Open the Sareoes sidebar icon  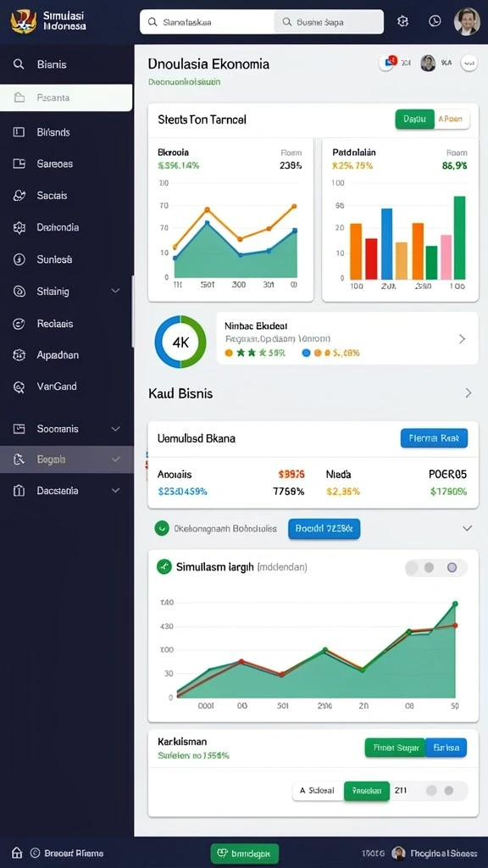[x=19, y=164]
